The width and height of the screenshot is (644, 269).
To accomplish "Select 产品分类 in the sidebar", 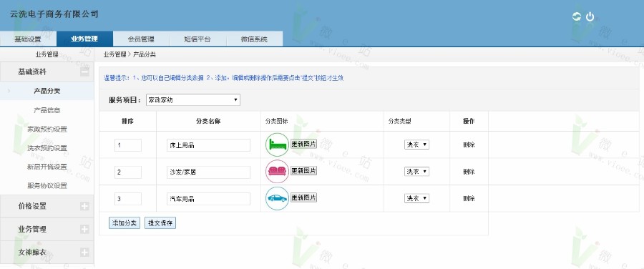I will pos(47,91).
